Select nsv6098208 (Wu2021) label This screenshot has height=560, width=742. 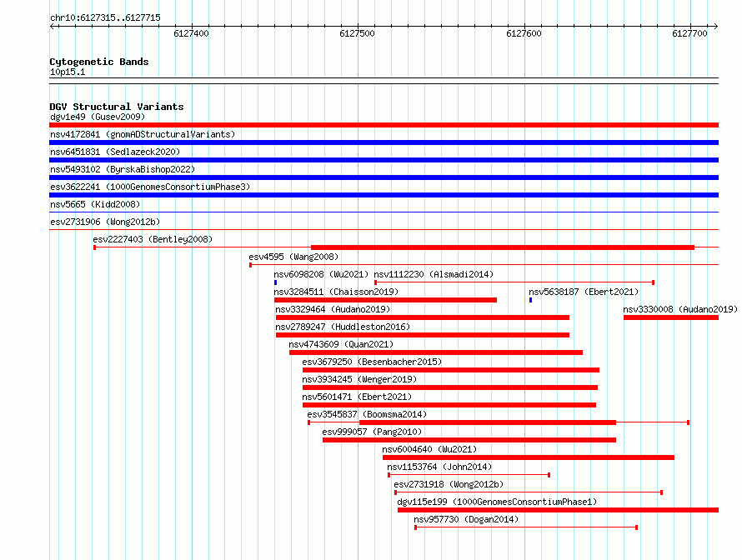click(x=321, y=274)
